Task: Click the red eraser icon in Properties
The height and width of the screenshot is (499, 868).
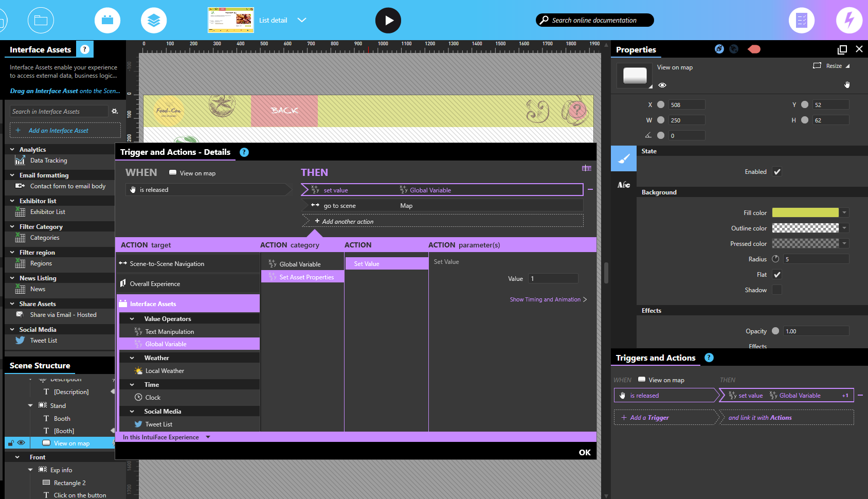Action: 754,49
